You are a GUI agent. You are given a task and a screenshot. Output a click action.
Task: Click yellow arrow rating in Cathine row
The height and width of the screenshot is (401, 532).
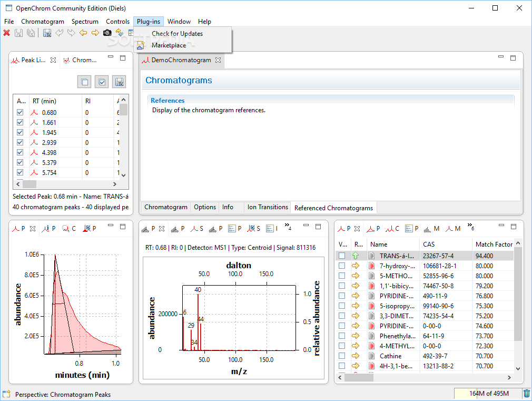pos(356,356)
